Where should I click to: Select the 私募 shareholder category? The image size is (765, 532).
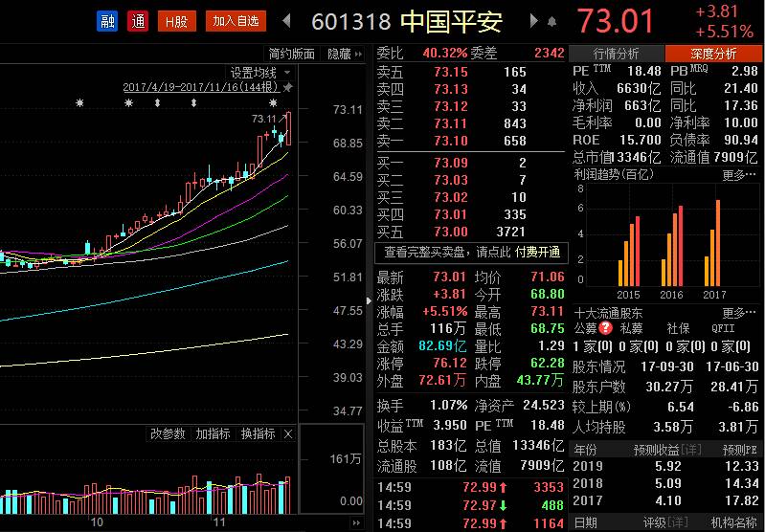tap(631, 328)
